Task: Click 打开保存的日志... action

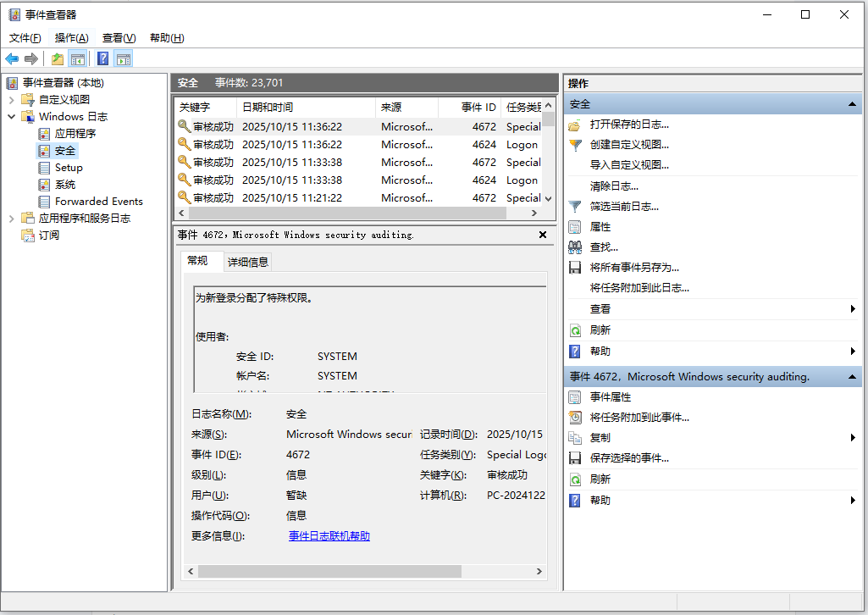Action: click(629, 124)
